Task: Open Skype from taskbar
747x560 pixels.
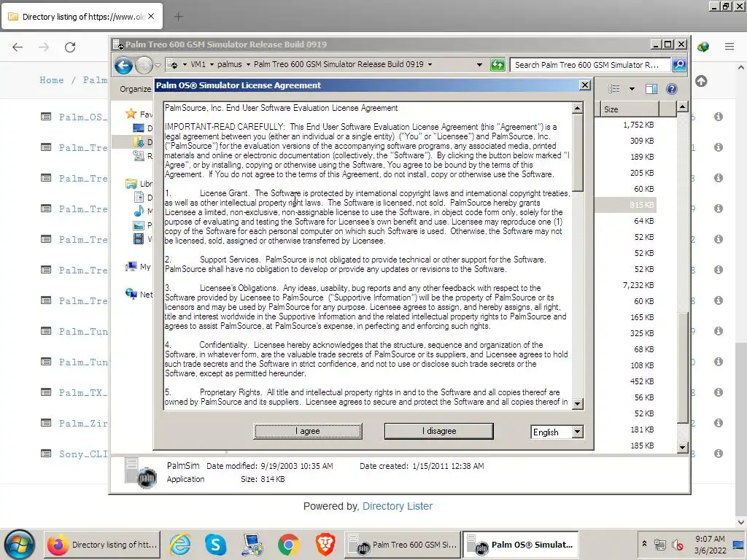Action: pyautogui.click(x=215, y=545)
